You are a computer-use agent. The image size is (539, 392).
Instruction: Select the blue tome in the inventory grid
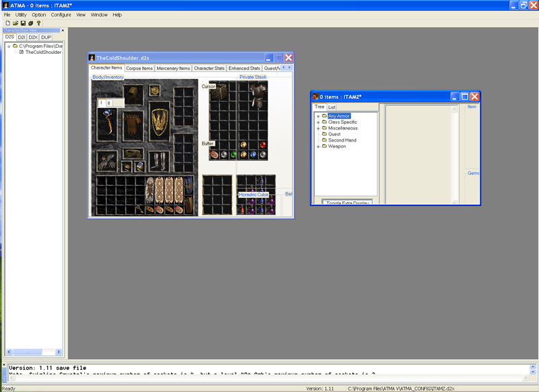pyautogui.click(x=189, y=185)
